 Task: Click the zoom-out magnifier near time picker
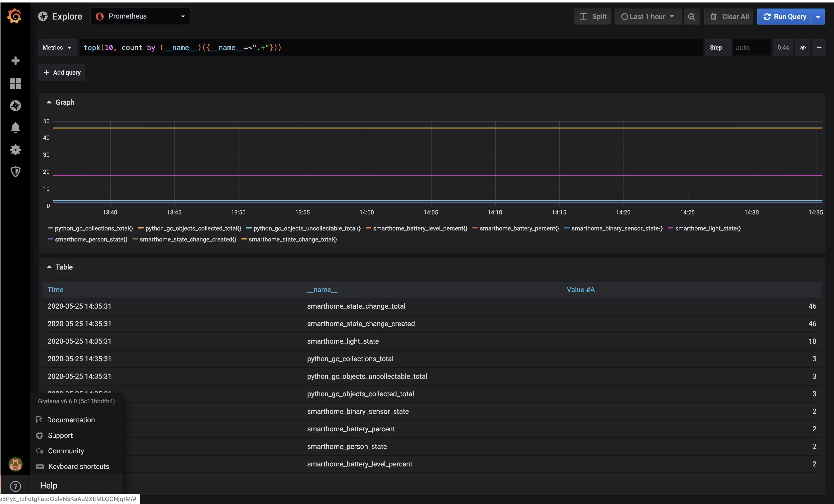tap(692, 16)
